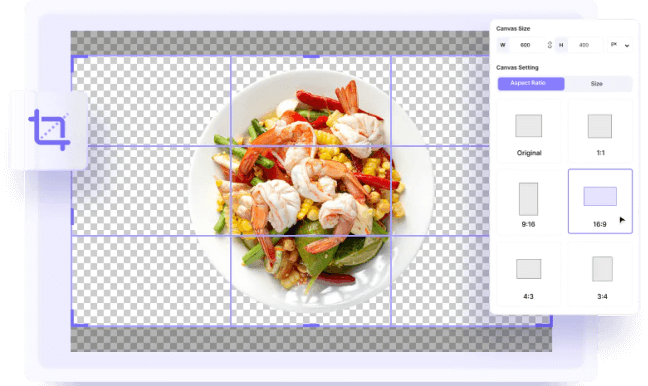Choose the Original aspect ratio preset
The image size is (648, 386).
(529, 132)
